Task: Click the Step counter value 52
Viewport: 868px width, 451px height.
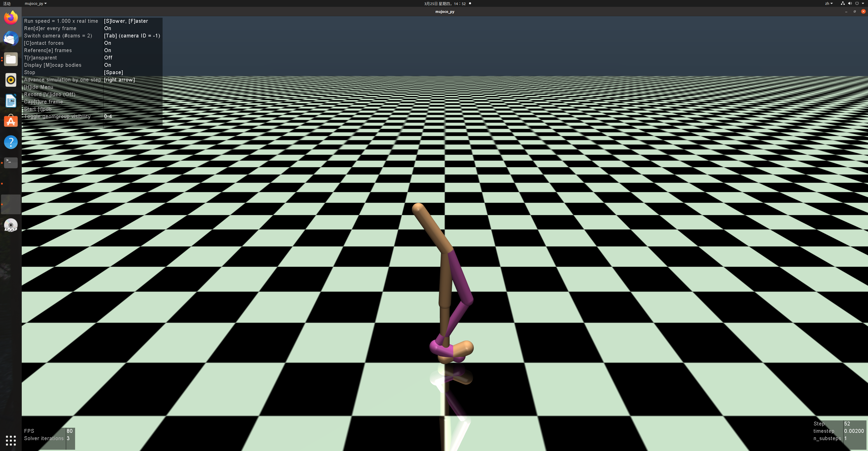Action: coord(847,424)
